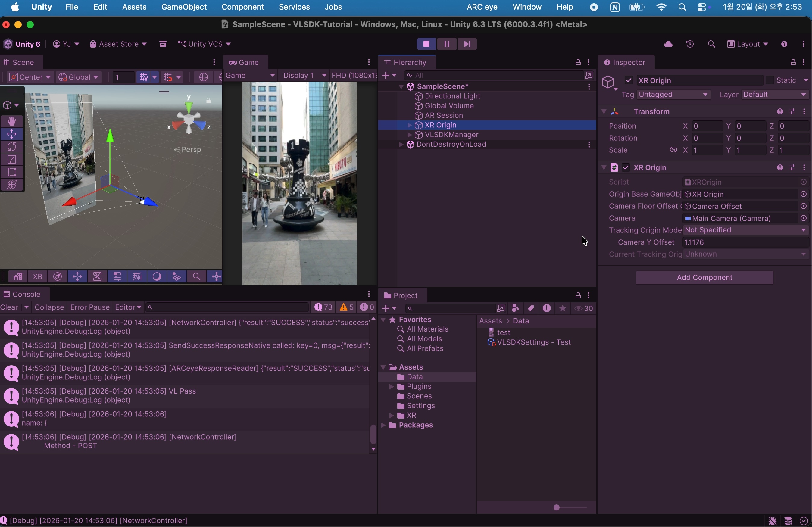
Task: Select the Scale tool in Scene
Action: click(x=12, y=159)
